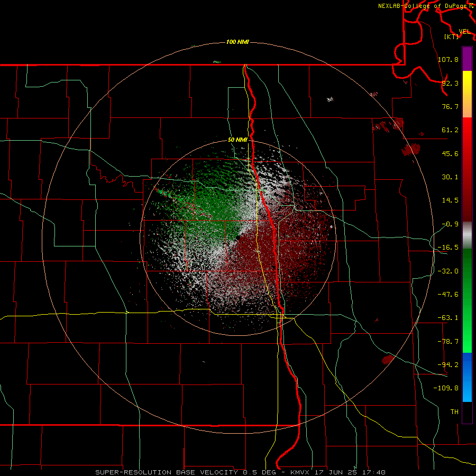Click the -94.2 legend value
The height and width of the screenshot is (476, 476).
click(448, 365)
